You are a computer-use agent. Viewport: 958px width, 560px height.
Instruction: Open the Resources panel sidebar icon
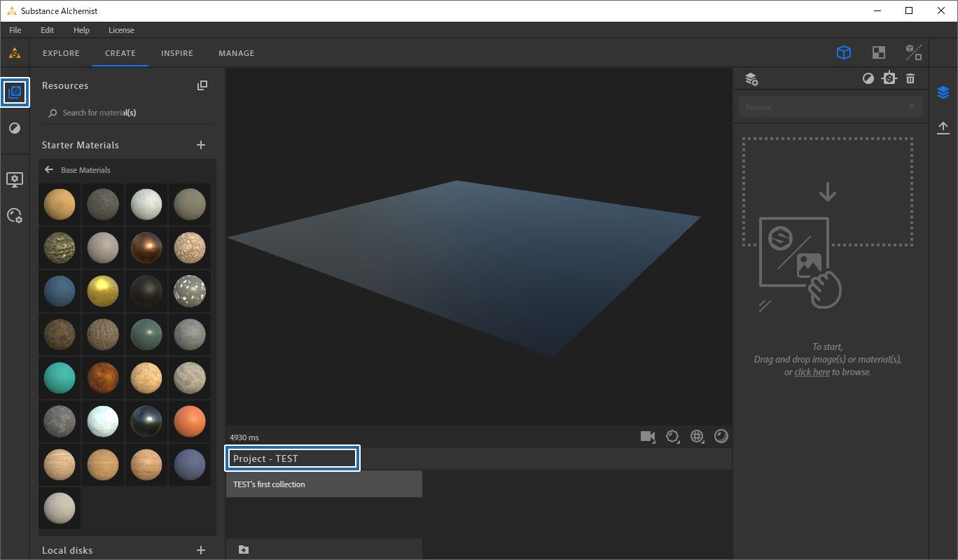pyautogui.click(x=15, y=92)
